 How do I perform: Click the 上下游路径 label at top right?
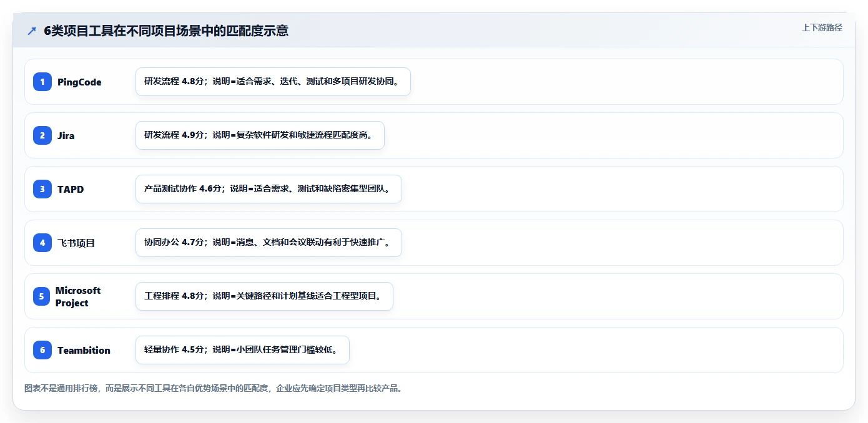coord(822,27)
